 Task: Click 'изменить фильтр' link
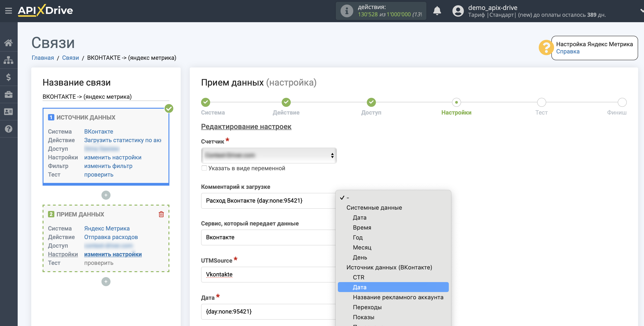tap(108, 166)
